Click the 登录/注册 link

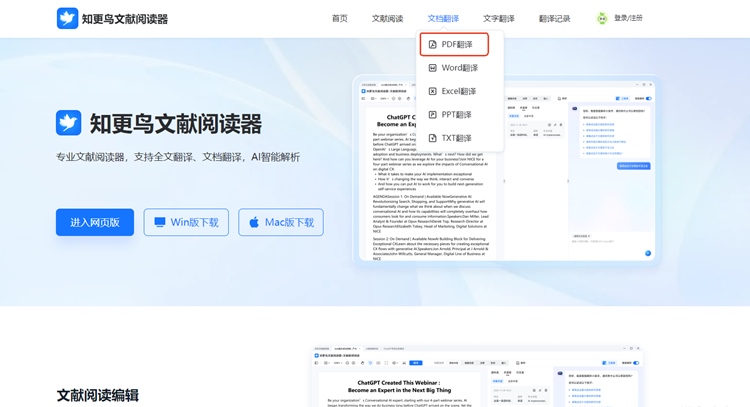point(628,18)
